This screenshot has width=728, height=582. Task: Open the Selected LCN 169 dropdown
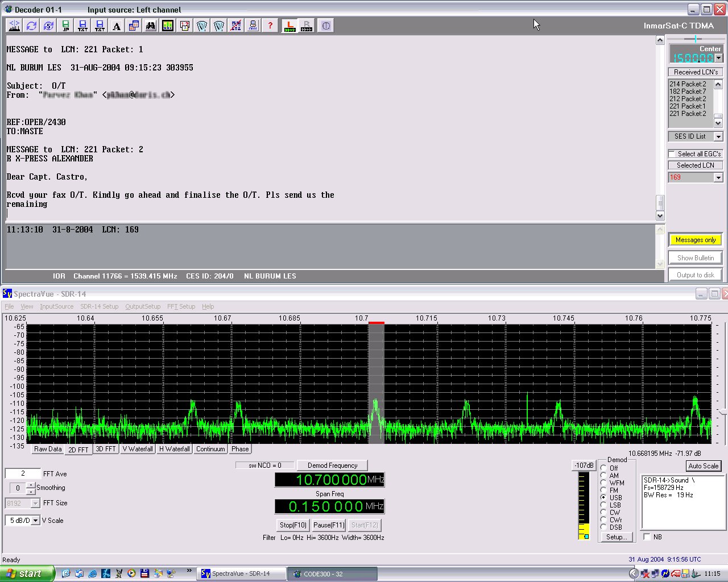tap(718, 177)
